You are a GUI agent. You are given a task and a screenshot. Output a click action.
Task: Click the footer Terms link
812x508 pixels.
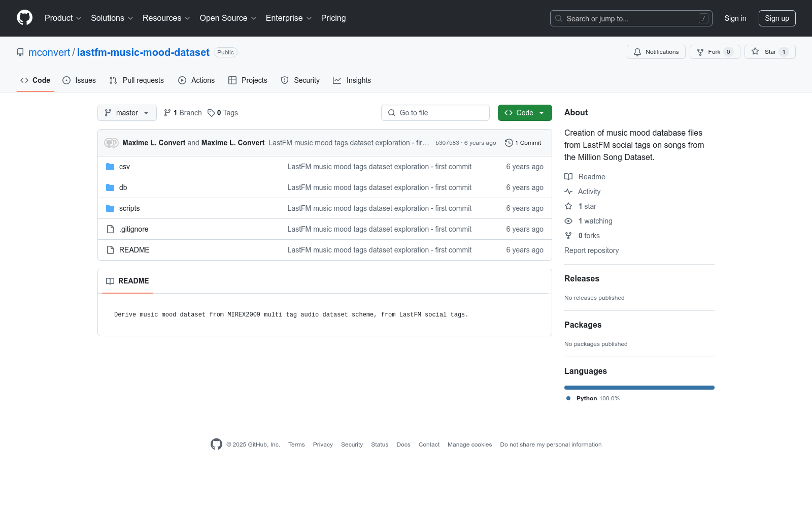[296, 444]
